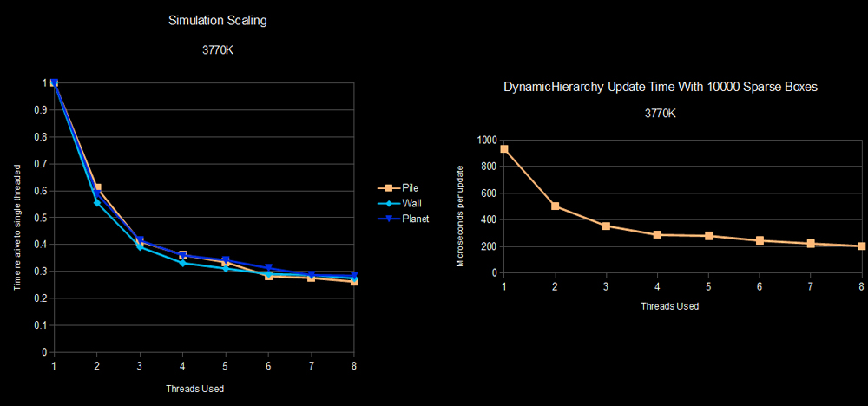This screenshot has height=406, width=868.
Task: Select the Wall data point at 4 threads
Action: pos(182,263)
